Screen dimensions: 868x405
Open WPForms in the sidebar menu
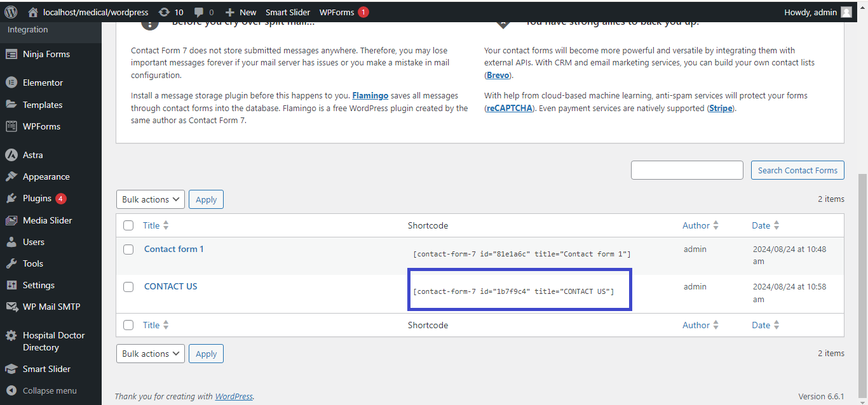(x=41, y=126)
